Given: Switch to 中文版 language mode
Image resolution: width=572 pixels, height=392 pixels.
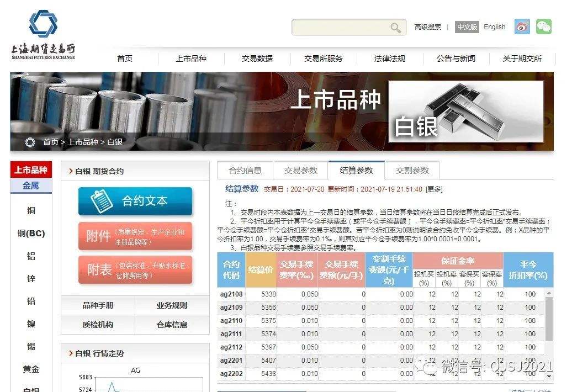Looking at the screenshot, I should point(467,27).
